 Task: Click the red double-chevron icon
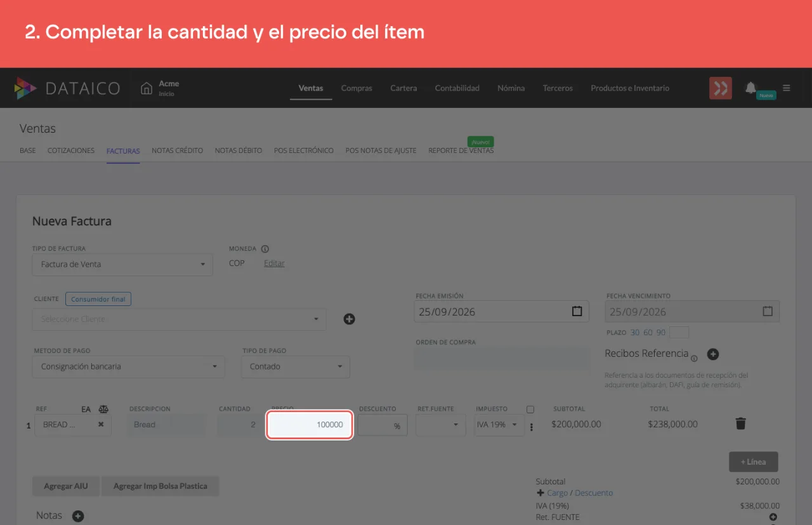(x=721, y=88)
